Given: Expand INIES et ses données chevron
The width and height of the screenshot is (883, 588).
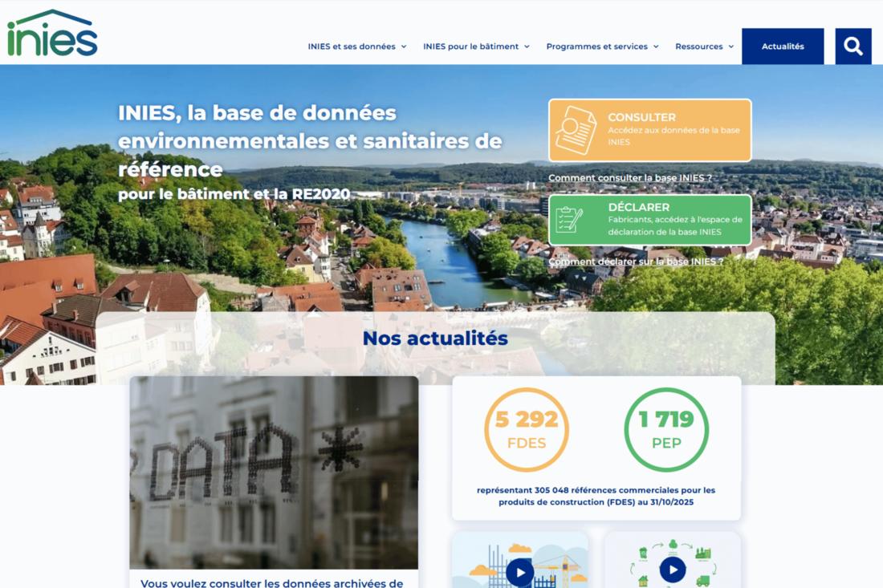Looking at the screenshot, I should click(x=404, y=47).
